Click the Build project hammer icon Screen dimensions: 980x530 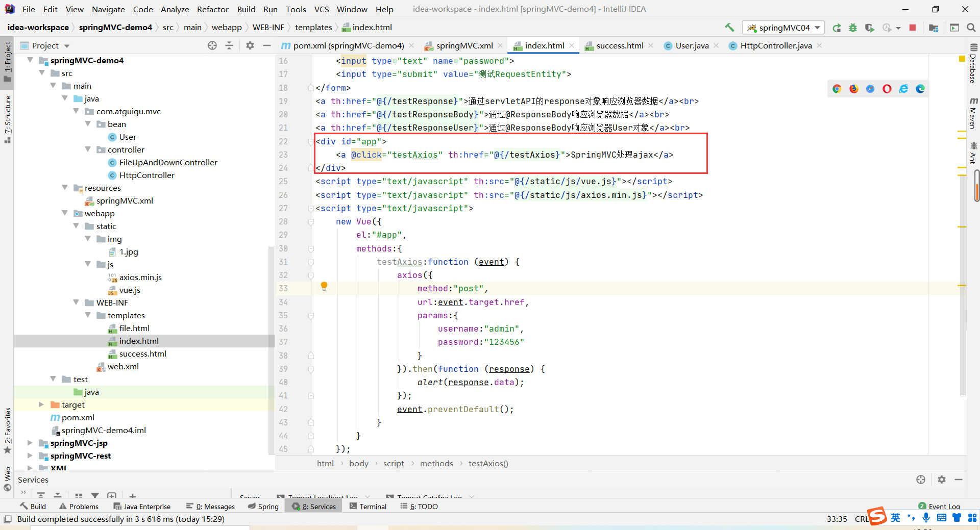729,28
